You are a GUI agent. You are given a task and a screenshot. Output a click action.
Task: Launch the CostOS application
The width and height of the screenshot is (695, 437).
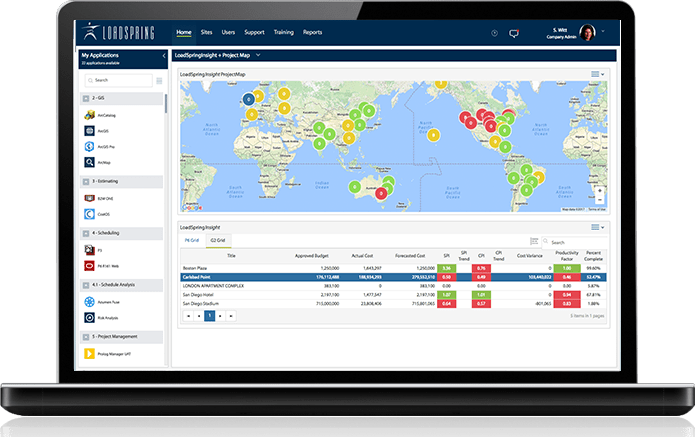[x=97, y=214]
